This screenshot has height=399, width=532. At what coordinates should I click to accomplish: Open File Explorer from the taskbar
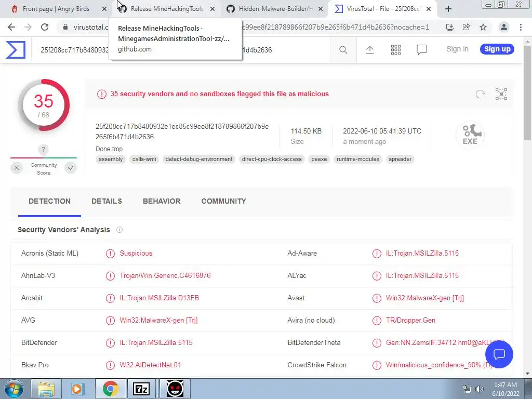pos(46,389)
